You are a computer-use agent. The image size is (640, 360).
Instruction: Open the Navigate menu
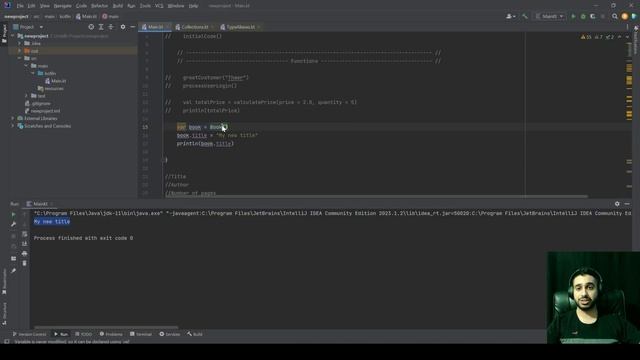pos(62,6)
